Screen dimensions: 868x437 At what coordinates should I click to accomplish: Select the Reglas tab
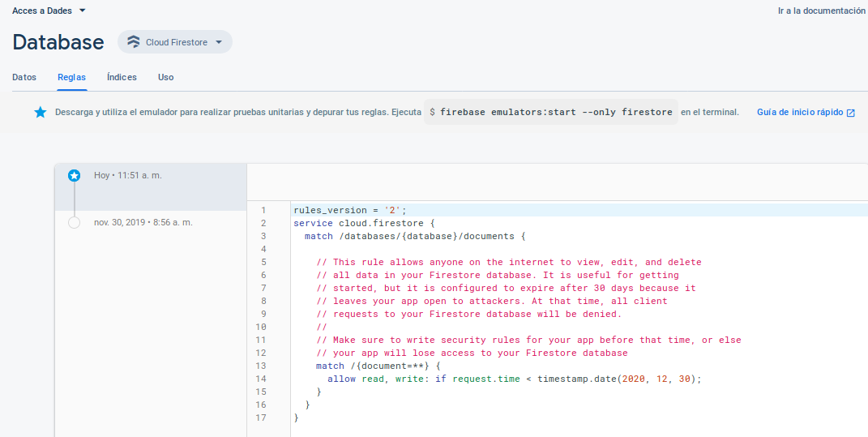(x=71, y=77)
